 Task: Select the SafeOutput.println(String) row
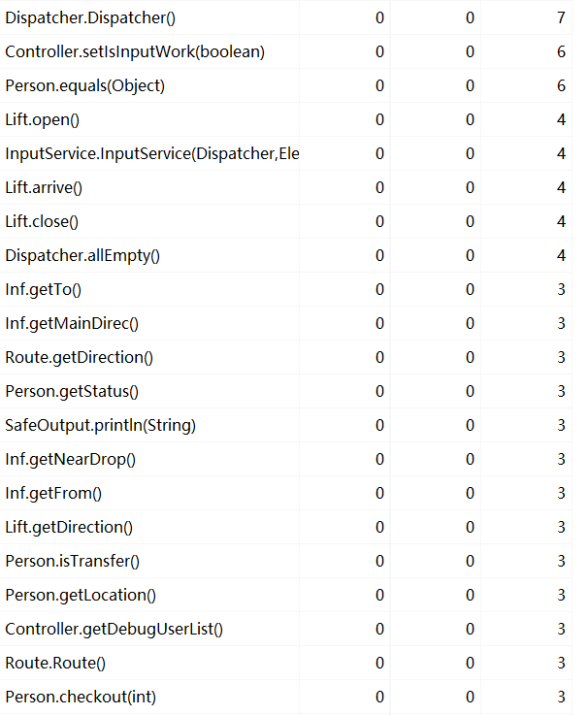[x=286, y=425]
